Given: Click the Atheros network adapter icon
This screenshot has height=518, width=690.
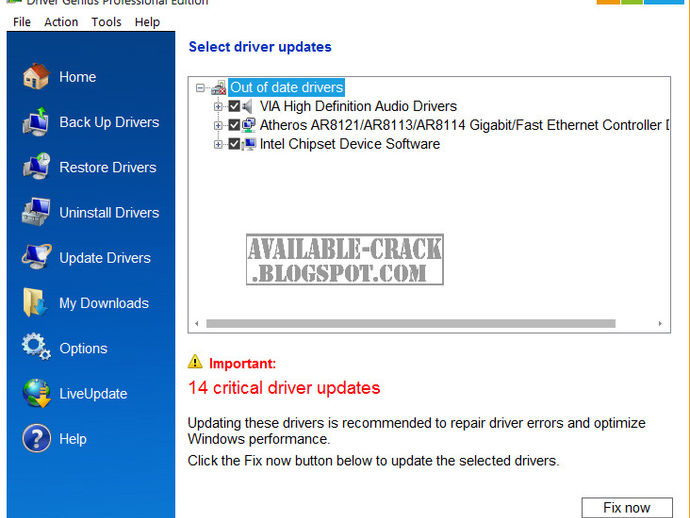Looking at the screenshot, I should coord(249,125).
